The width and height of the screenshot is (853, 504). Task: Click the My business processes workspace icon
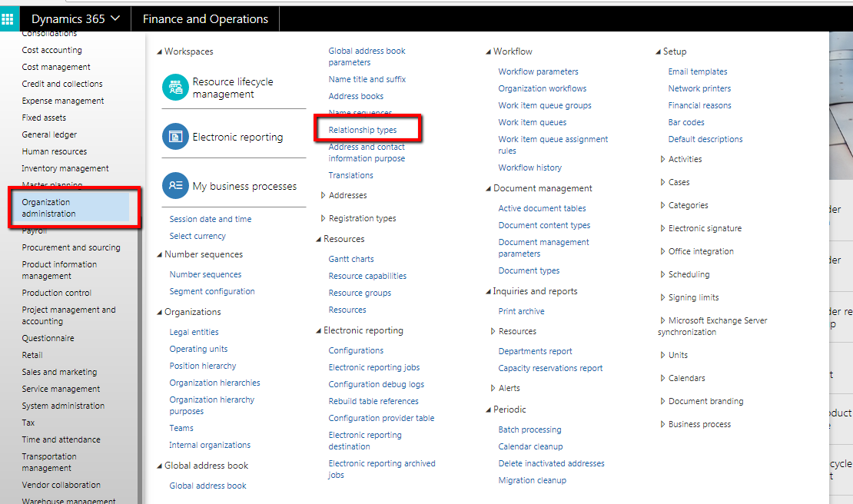(x=175, y=185)
